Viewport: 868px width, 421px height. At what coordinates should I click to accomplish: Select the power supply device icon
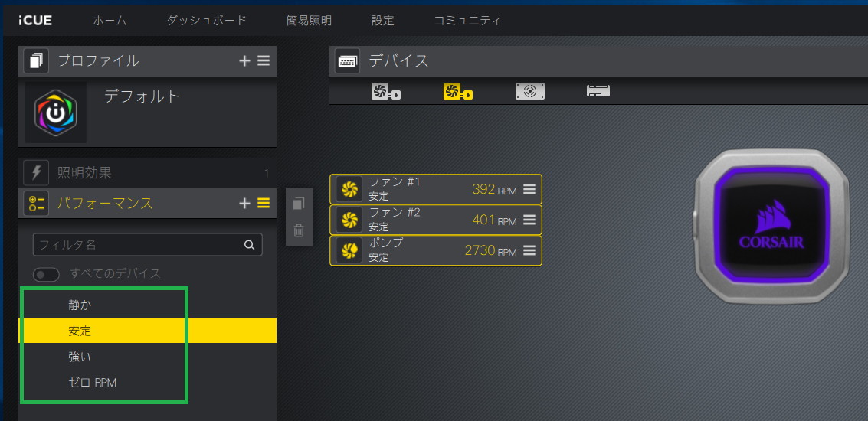[530, 91]
